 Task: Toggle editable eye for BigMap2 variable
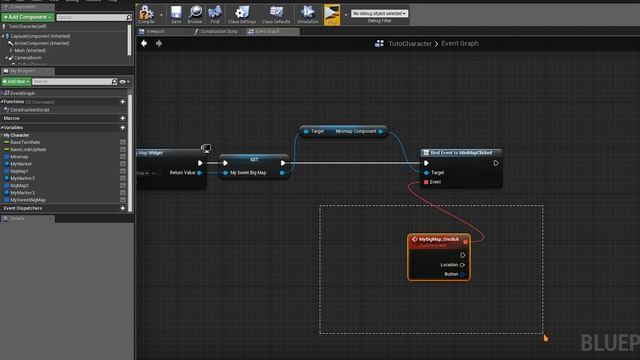pyautogui.click(x=123, y=186)
